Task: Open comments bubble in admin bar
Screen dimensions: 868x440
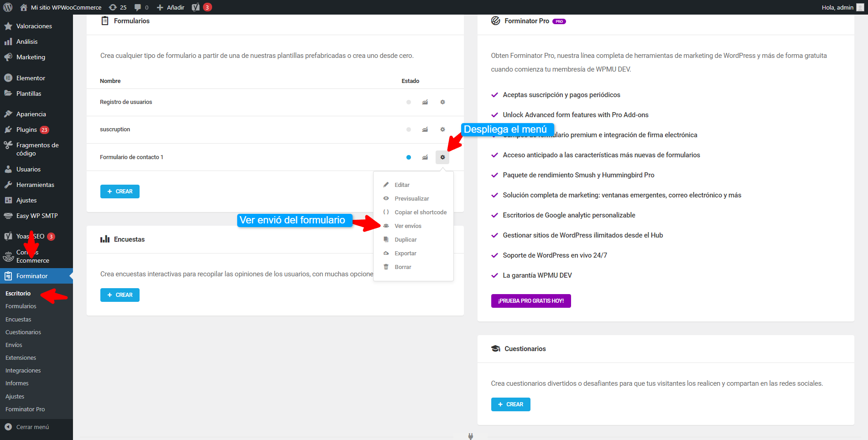Action: [141, 7]
